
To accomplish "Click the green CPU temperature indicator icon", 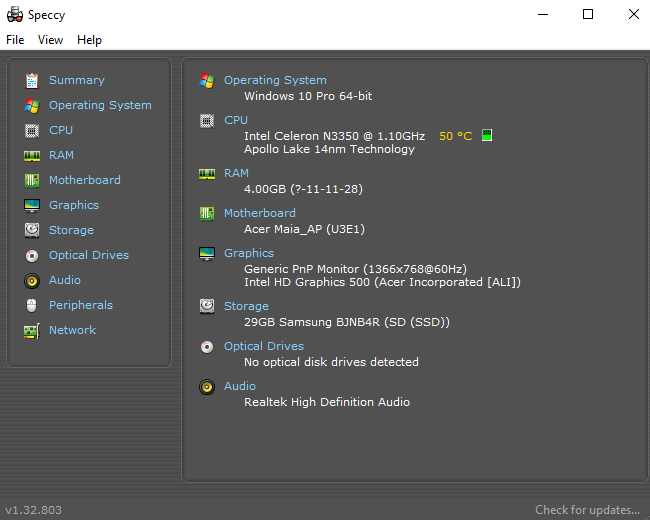I will 487,135.
